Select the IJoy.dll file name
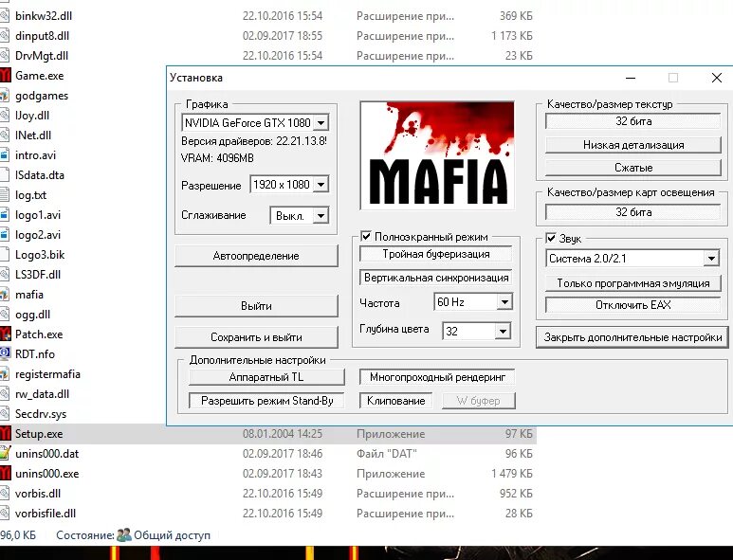Screen dimensions: 733x560 coord(32,116)
